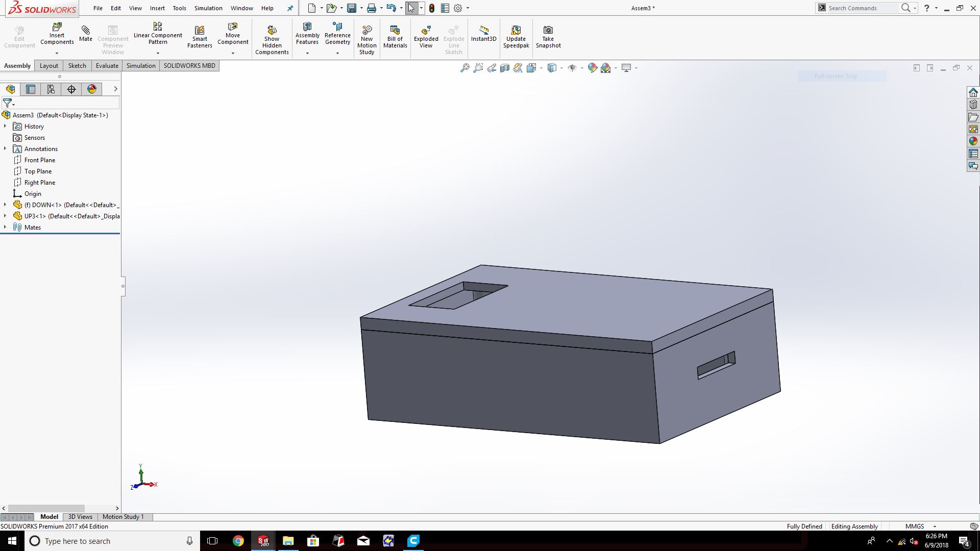Open Display Style dropdown arrow
The width and height of the screenshot is (980, 551).
click(561, 68)
